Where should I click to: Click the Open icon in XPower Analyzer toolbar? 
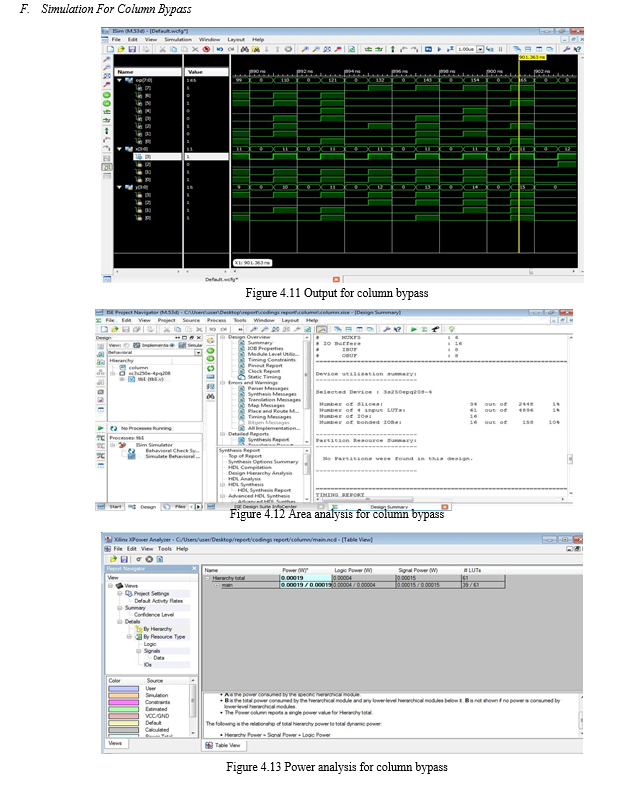click(113, 559)
